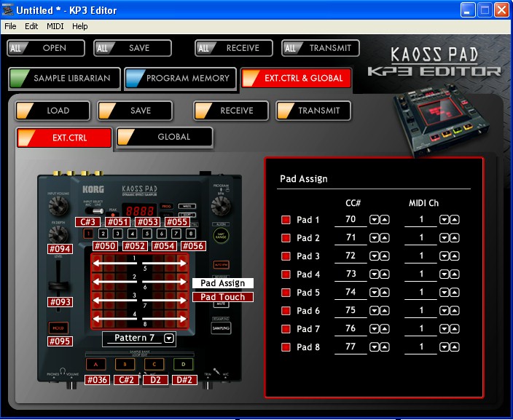Click the #056 label below button 8

(x=193, y=246)
